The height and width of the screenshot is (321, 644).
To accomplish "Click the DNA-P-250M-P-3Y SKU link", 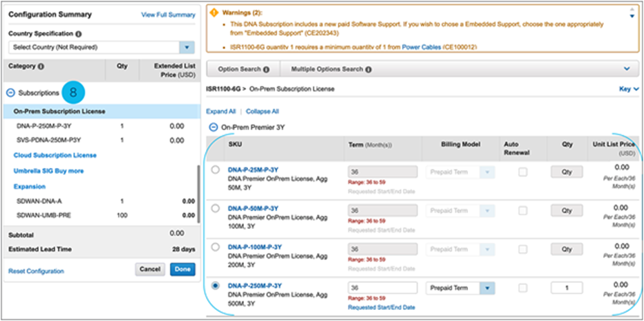I will (255, 286).
